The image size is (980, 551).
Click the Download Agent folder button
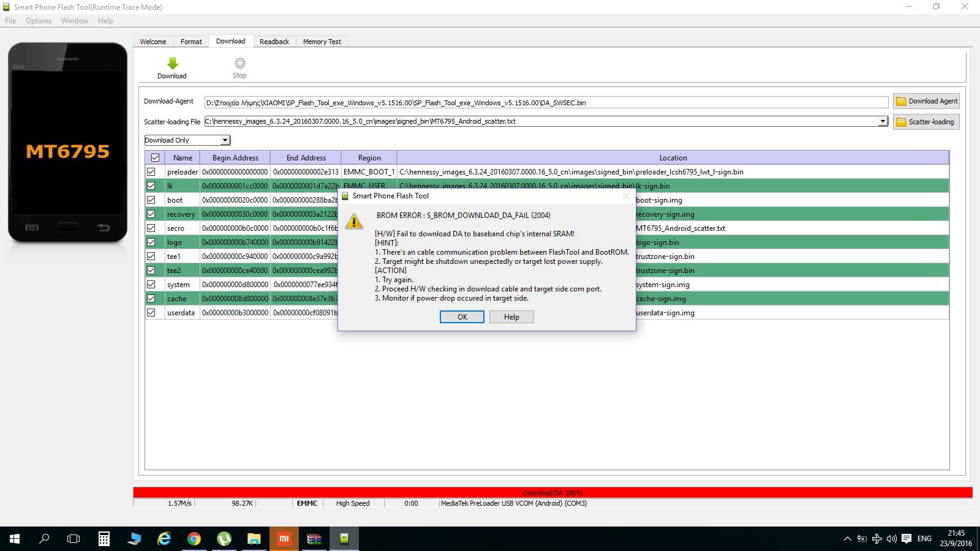tap(926, 102)
